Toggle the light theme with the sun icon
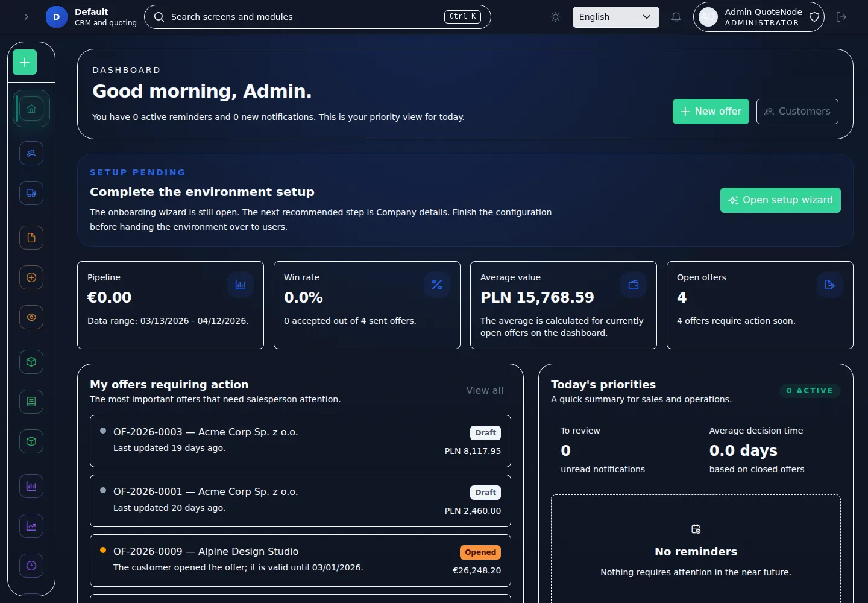The width and height of the screenshot is (868, 603). [x=555, y=17]
